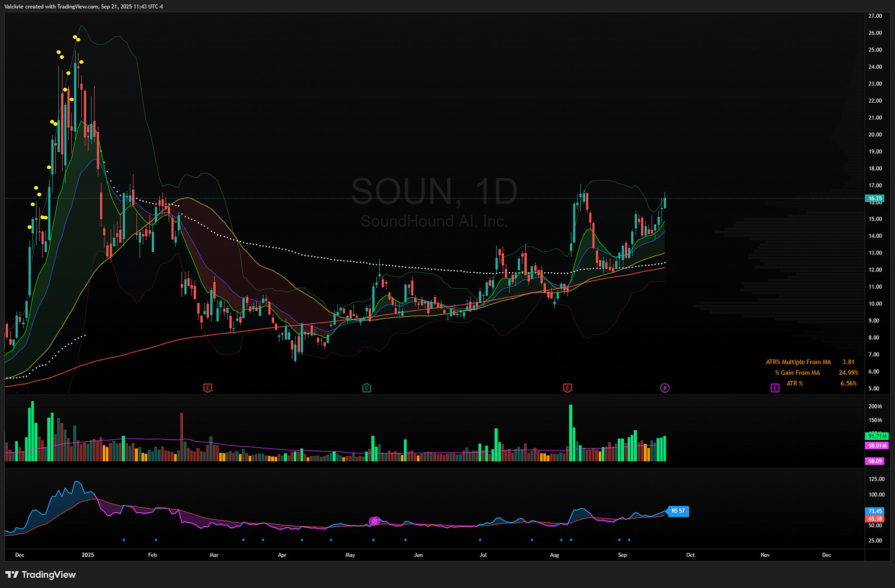The height and width of the screenshot is (588, 895).
Task: Click the 27.00 price axis label
Action: point(875,16)
